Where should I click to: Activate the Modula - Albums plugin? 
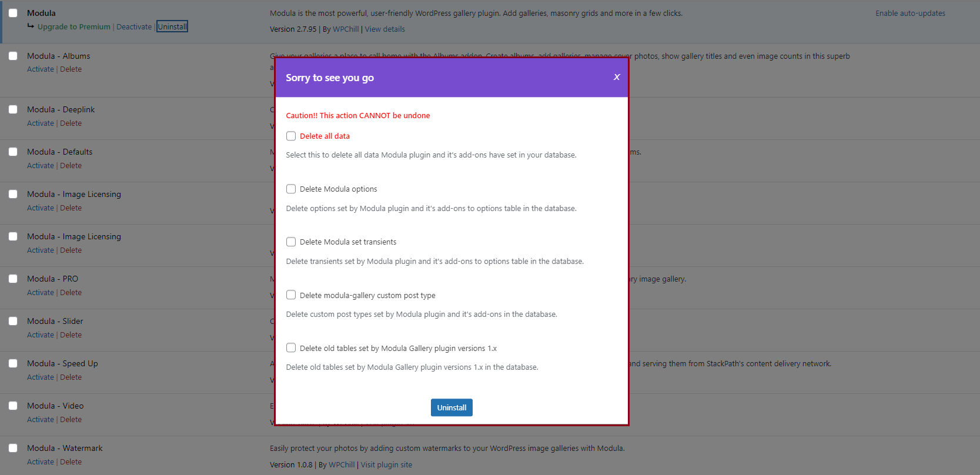pyautogui.click(x=41, y=69)
